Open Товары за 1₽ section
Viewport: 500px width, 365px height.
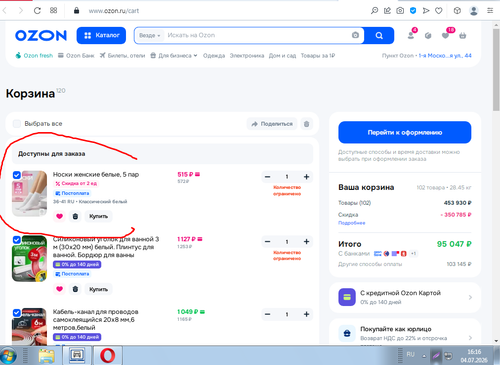click(318, 56)
